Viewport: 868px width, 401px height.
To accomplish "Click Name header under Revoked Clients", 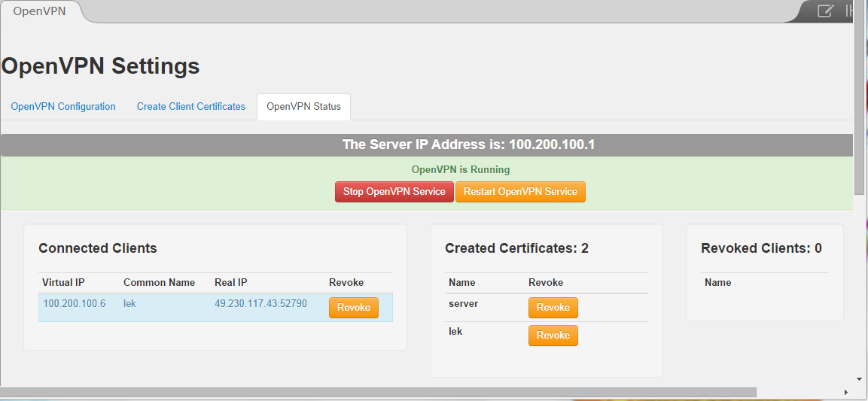I will [x=718, y=283].
